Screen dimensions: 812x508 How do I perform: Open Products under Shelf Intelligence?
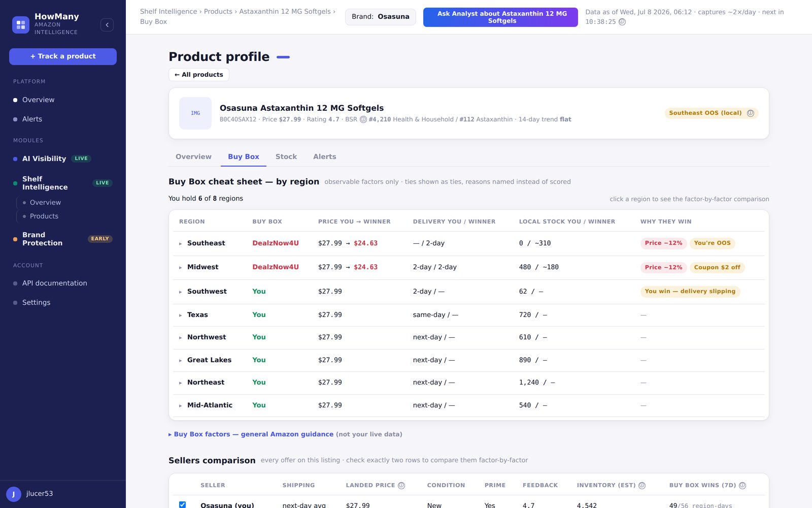[x=44, y=216]
